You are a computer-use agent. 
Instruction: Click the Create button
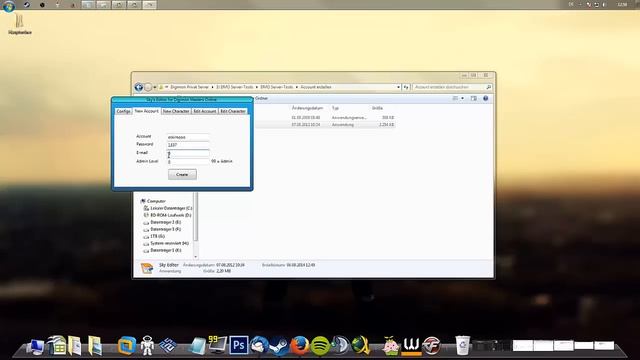pyautogui.click(x=182, y=174)
